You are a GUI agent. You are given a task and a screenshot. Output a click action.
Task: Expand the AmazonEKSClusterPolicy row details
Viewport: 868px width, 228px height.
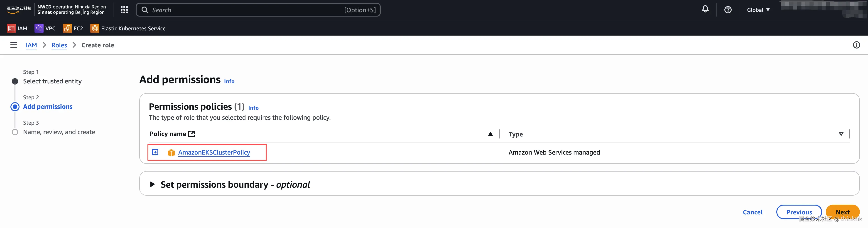pyautogui.click(x=155, y=152)
